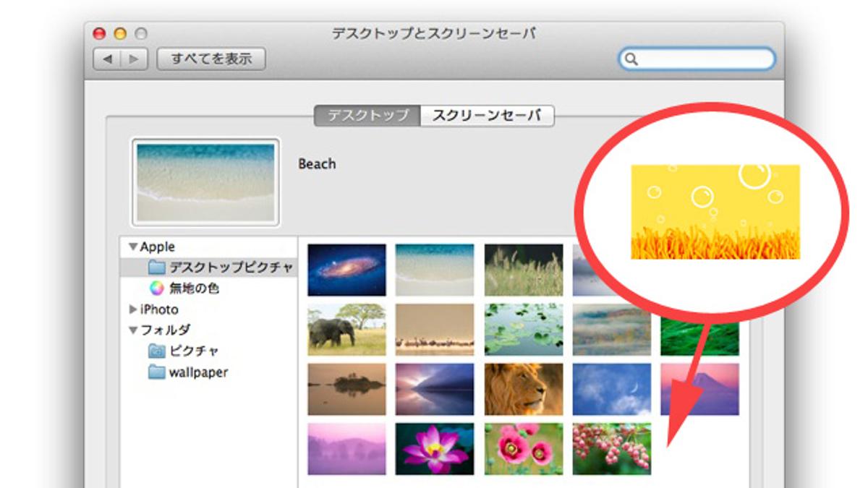The width and height of the screenshot is (868, 488).
Task: Select the galaxy wallpaper thumbnail
Action: [x=346, y=270]
